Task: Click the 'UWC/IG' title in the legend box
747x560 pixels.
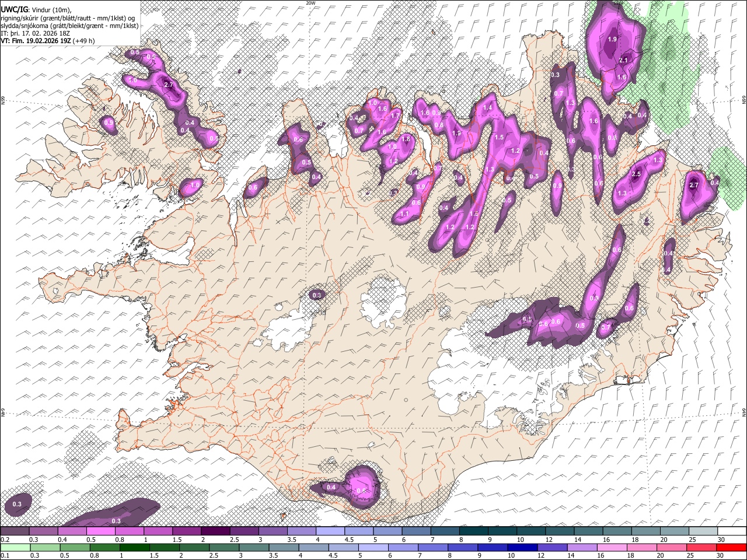Action: [x=14, y=9]
